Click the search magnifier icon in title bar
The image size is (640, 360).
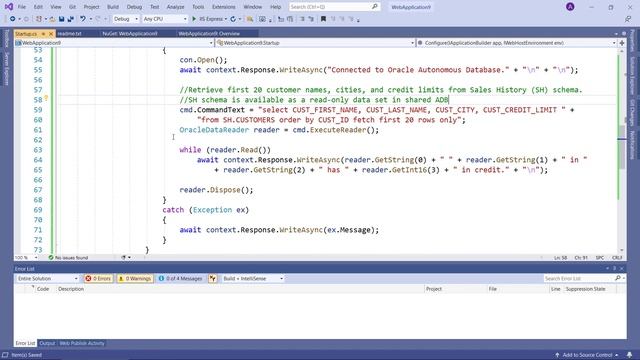click(374, 7)
